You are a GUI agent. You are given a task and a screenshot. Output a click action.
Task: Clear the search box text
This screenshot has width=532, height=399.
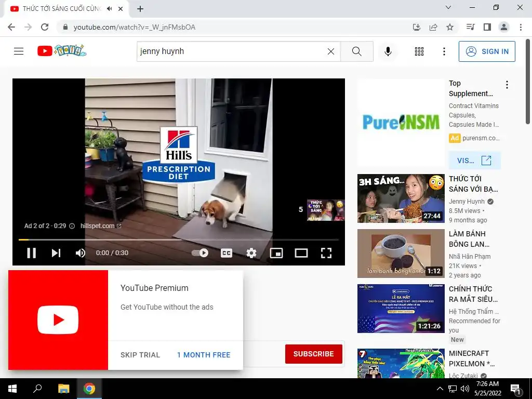[x=331, y=51]
